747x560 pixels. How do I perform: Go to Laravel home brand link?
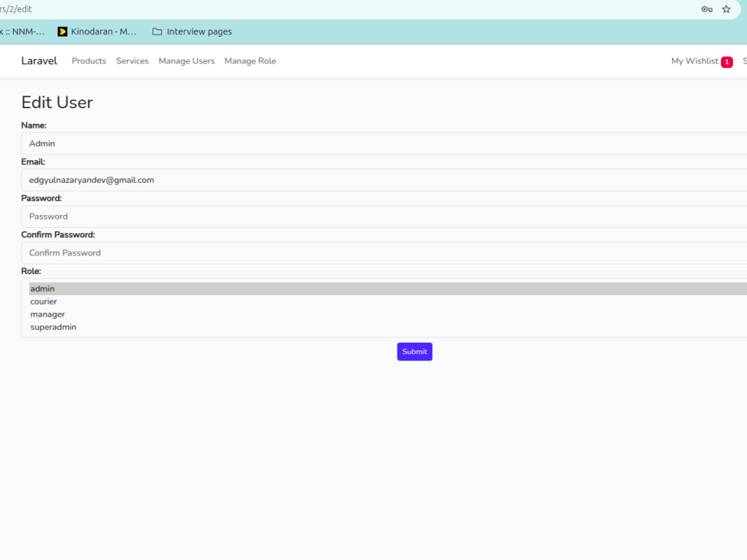click(x=39, y=61)
